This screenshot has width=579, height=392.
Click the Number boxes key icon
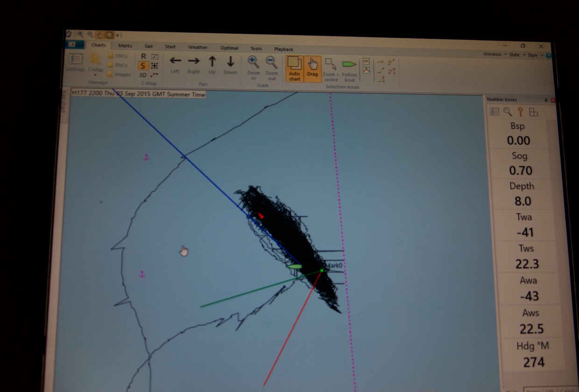[520, 112]
